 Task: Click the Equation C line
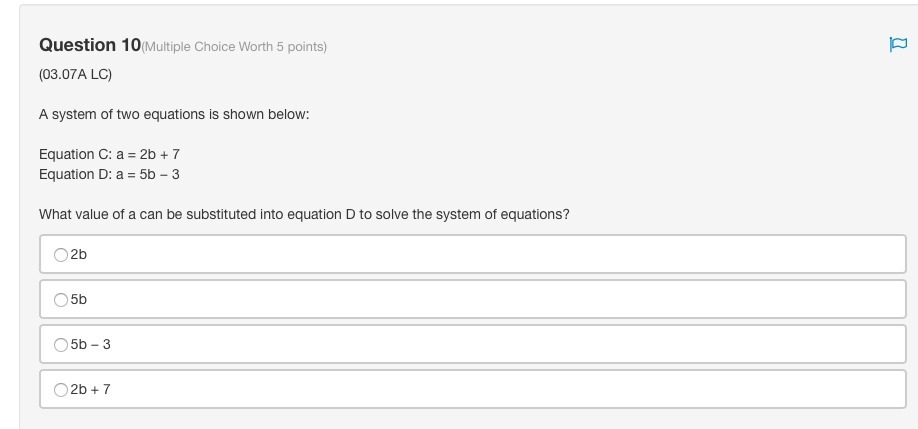click(109, 154)
